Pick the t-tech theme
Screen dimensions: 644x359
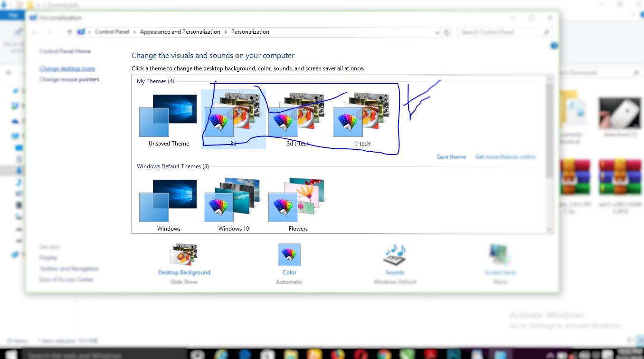[362, 120]
